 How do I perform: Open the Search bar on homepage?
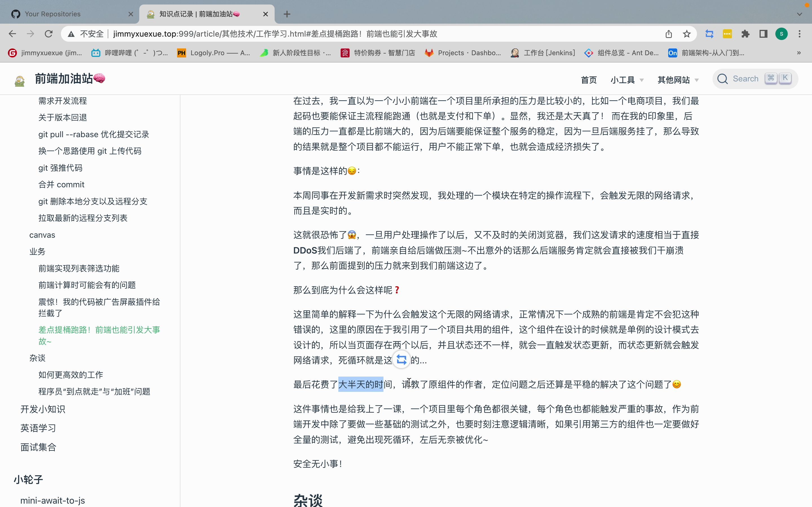tap(754, 79)
